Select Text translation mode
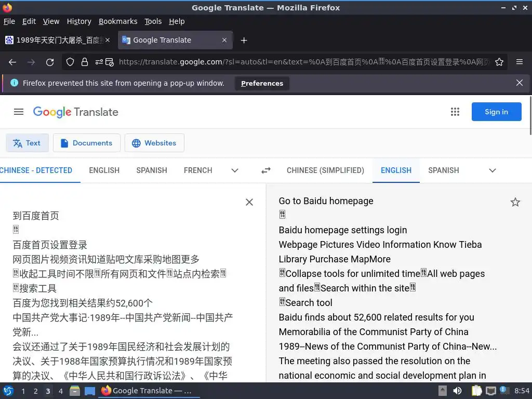532x399 pixels. [x=27, y=143]
